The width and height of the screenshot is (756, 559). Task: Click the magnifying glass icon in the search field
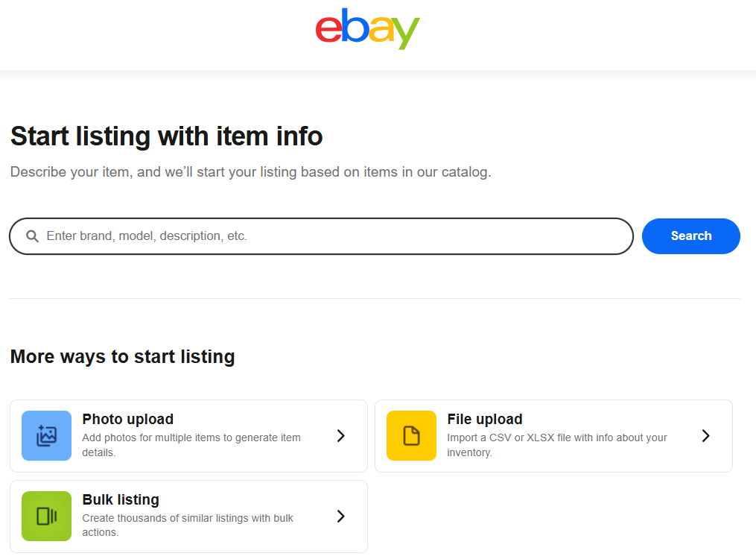pyautogui.click(x=32, y=236)
